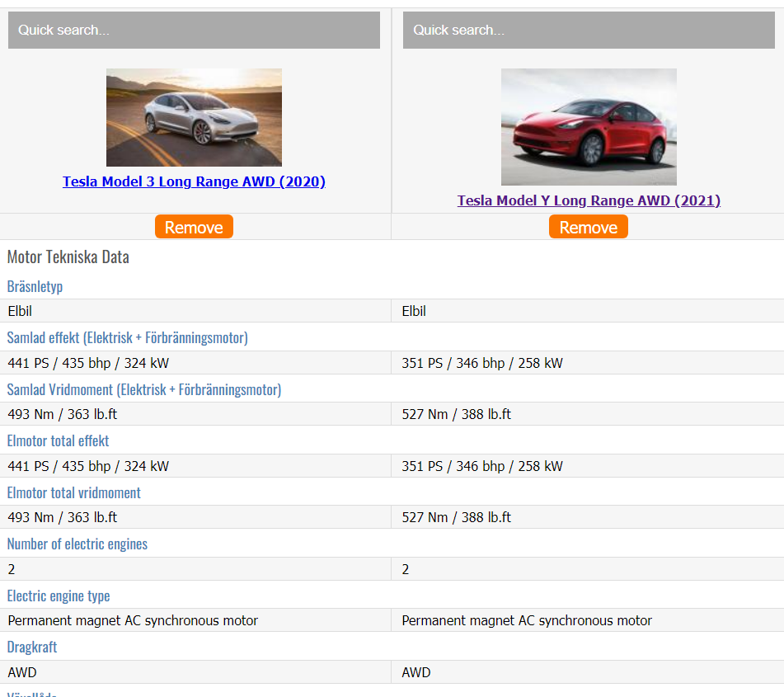The height and width of the screenshot is (697, 784).
Task: Open Tesla Model Y Long Range AWD (2021) link
Action: tap(589, 200)
